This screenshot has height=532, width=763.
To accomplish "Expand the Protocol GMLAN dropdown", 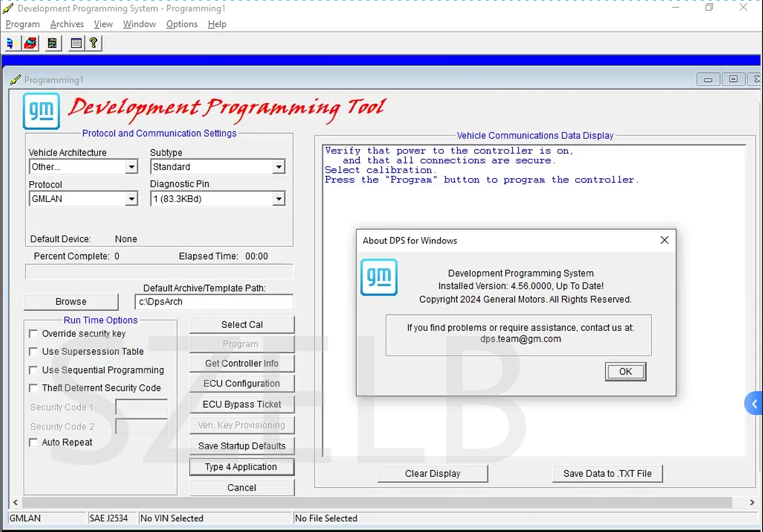I will click(131, 199).
